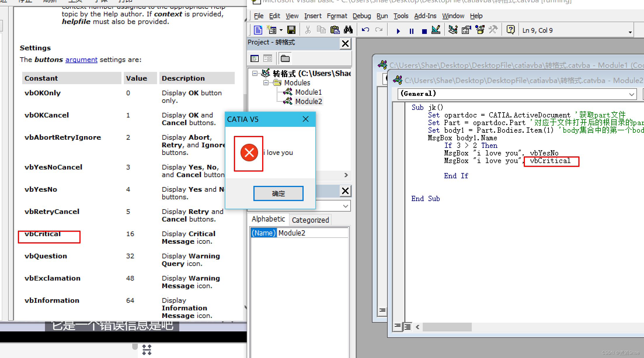Follow the argument hyperlink in help text

(81, 60)
